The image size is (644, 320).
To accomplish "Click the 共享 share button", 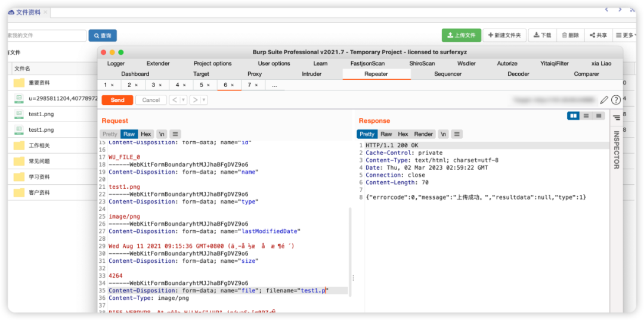I will 598,35.
